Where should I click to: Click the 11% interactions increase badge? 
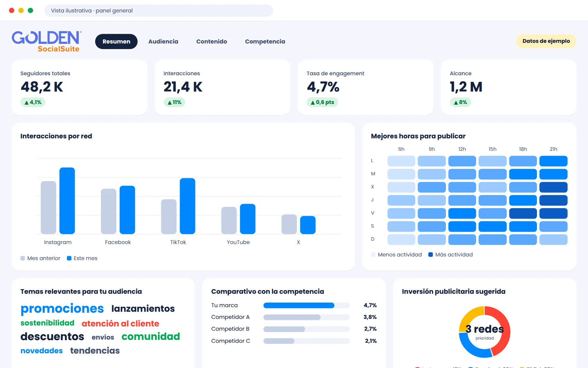click(x=174, y=102)
